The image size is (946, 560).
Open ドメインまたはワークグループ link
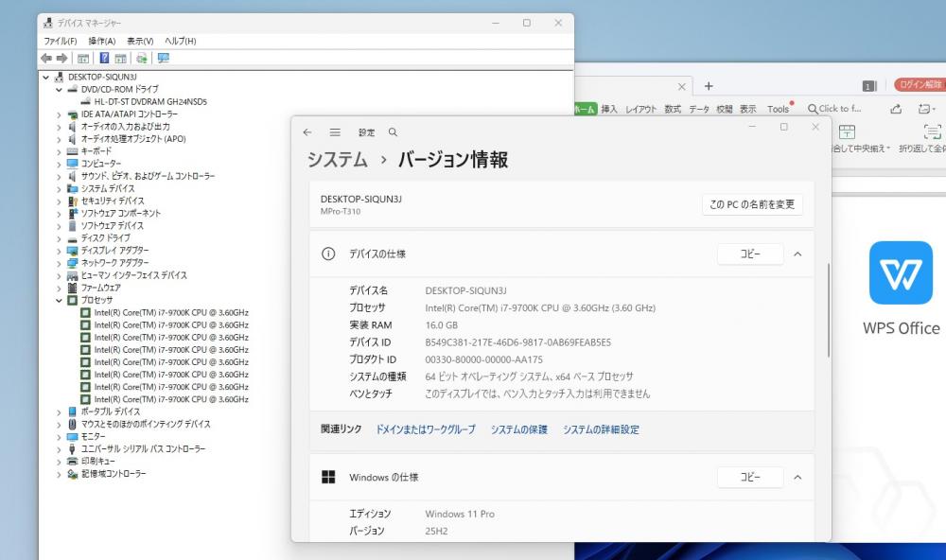pos(426,429)
